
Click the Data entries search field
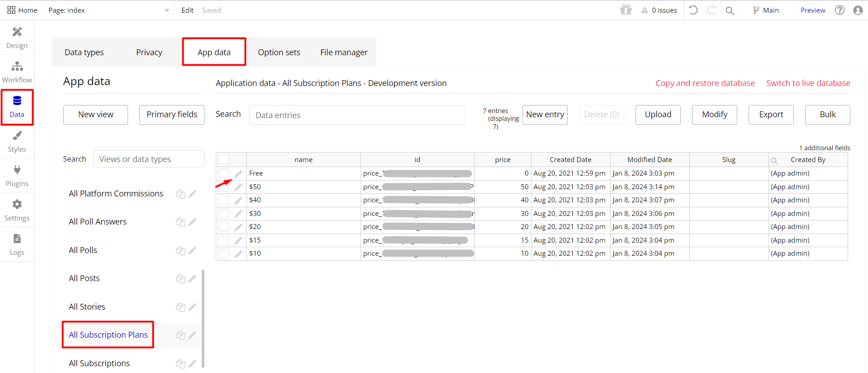pos(357,115)
